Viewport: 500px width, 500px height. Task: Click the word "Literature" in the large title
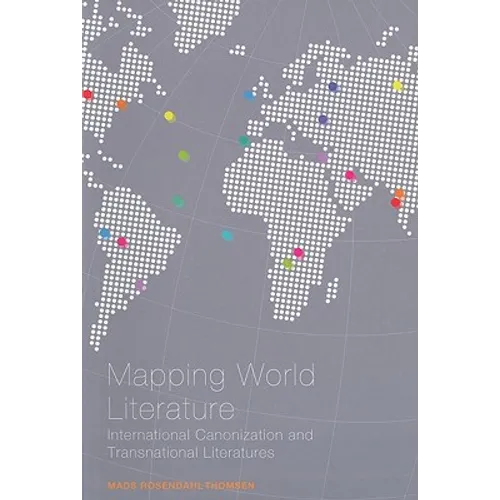click(171, 409)
